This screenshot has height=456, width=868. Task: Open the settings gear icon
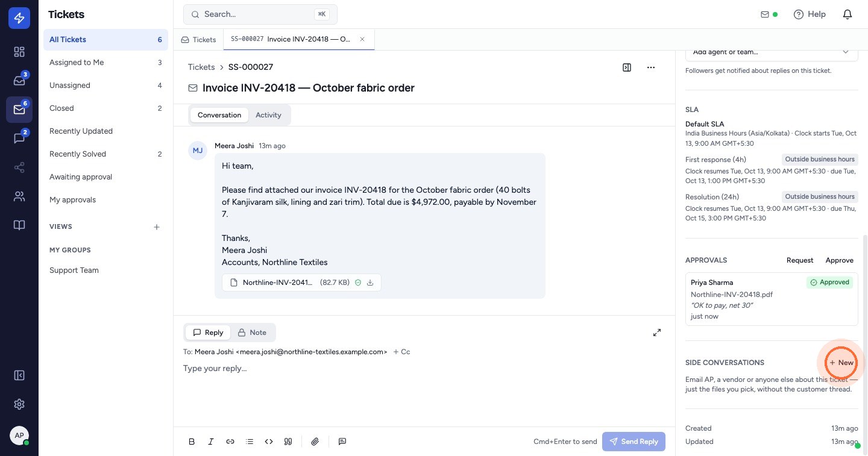[19, 404]
